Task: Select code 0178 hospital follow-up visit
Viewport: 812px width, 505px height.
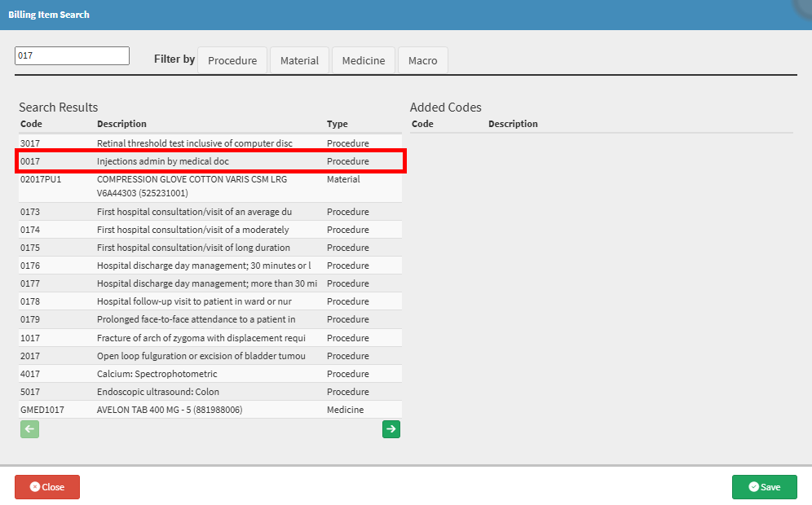Action: click(x=210, y=301)
